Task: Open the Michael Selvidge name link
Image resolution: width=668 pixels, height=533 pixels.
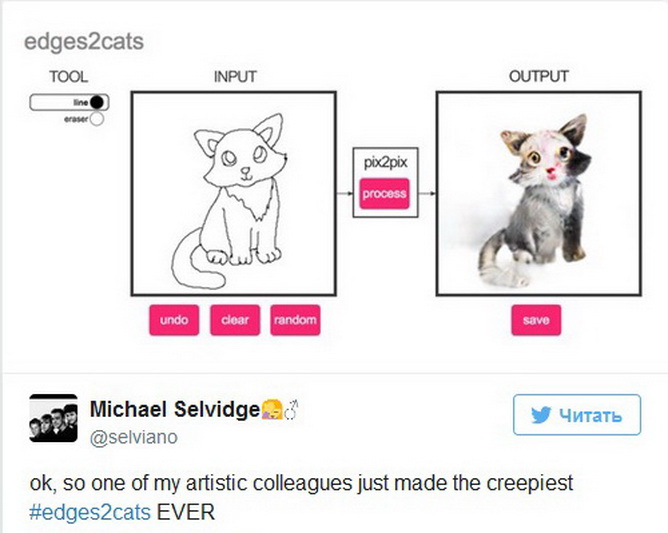Action: 174,409
